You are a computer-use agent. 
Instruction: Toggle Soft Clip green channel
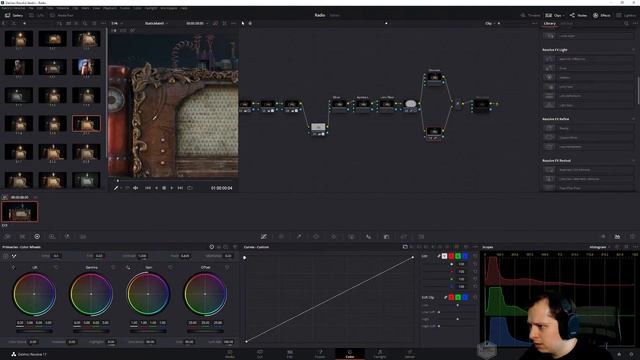458,297
